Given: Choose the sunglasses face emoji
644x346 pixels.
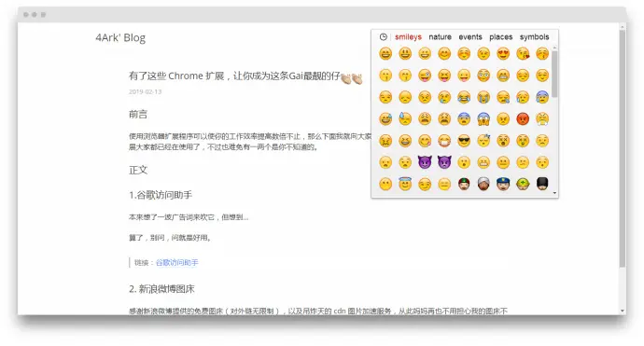Looking at the screenshot, I should pos(464,141).
